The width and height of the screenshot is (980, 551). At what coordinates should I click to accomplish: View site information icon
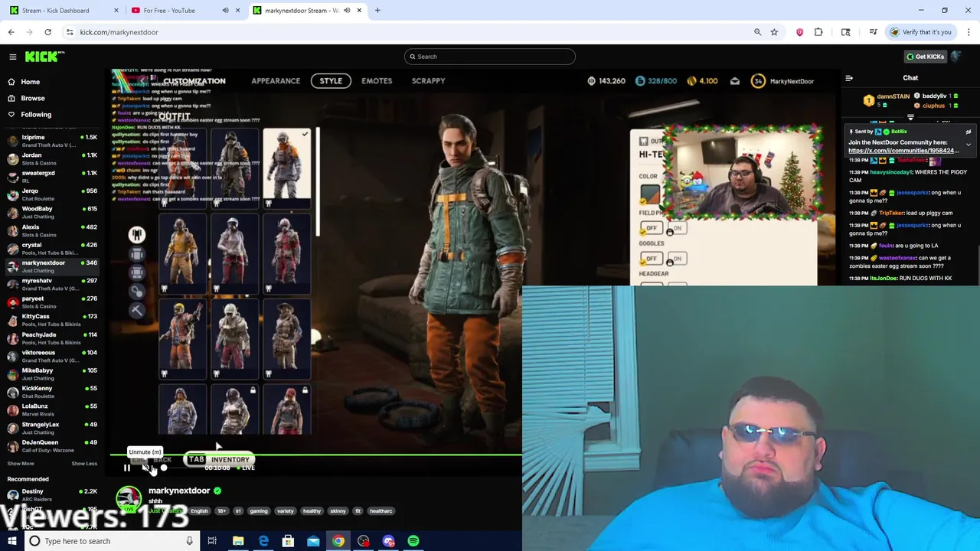pyautogui.click(x=70, y=32)
